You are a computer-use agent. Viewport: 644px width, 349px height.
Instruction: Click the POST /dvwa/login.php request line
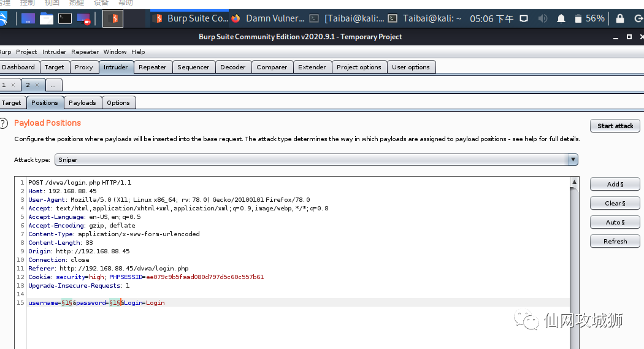(80, 183)
